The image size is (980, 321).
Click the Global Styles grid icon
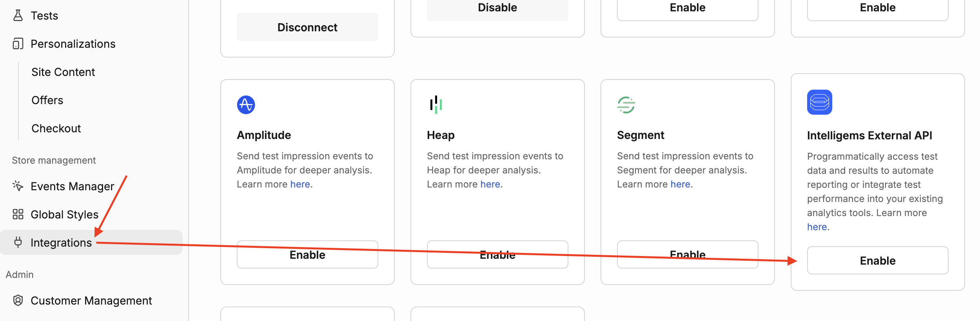coord(18,214)
